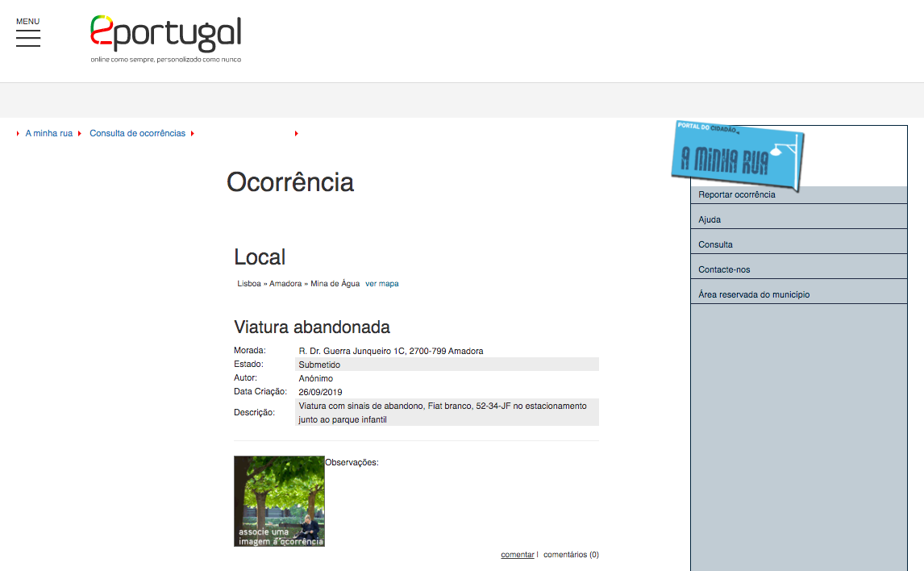Image resolution: width=924 pixels, height=571 pixels.
Task: Click the last red breadcrumb arrow
Action: click(296, 134)
